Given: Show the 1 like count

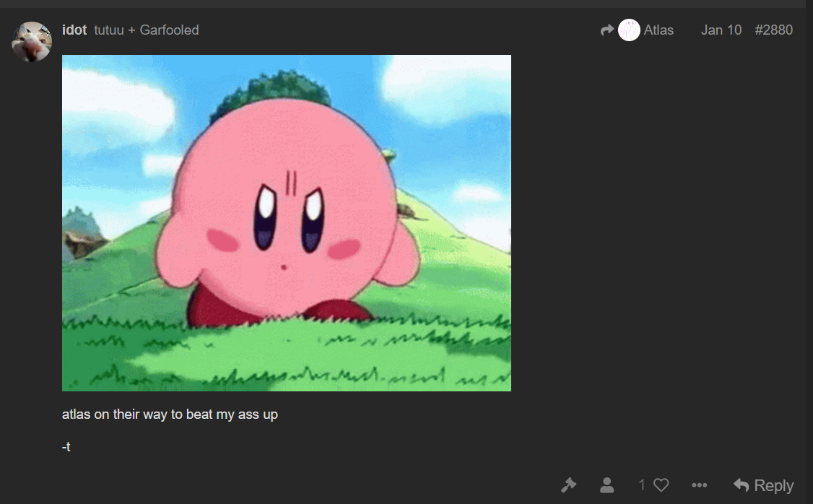Looking at the screenshot, I should tap(642, 485).
